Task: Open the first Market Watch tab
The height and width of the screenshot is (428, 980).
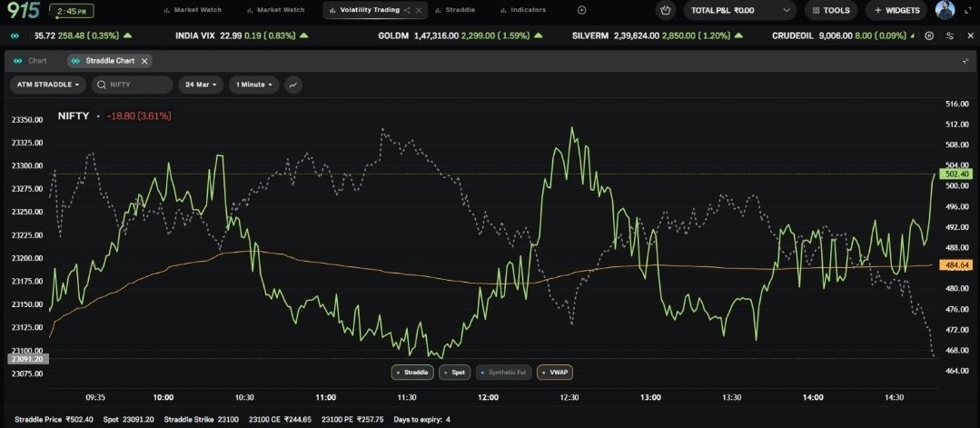Action: pos(193,10)
